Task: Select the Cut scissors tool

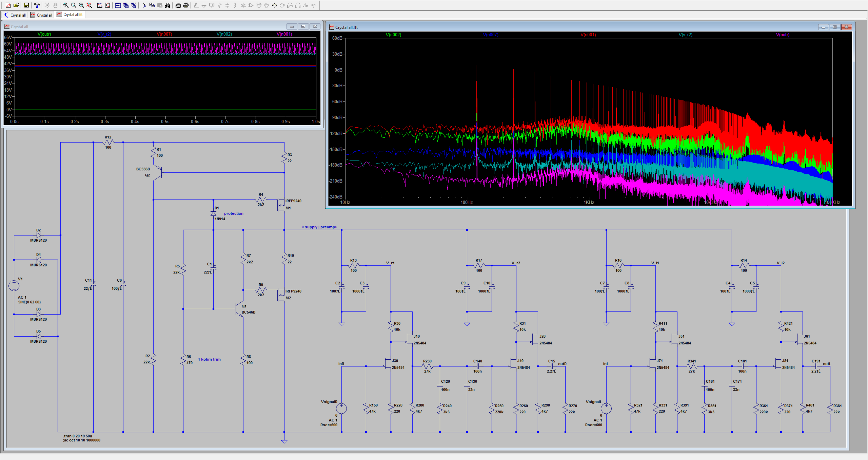Action: point(144,5)
